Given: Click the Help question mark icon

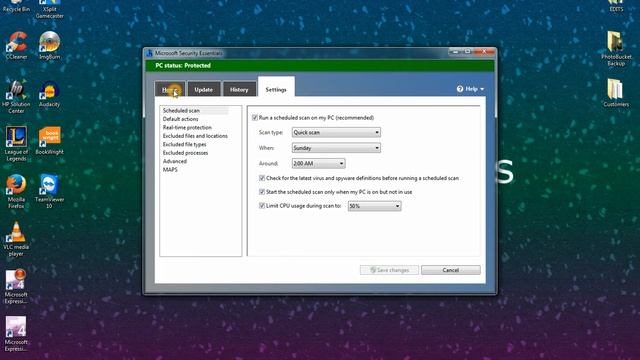Looking at the screenshot, I should [x=460, y=89].
